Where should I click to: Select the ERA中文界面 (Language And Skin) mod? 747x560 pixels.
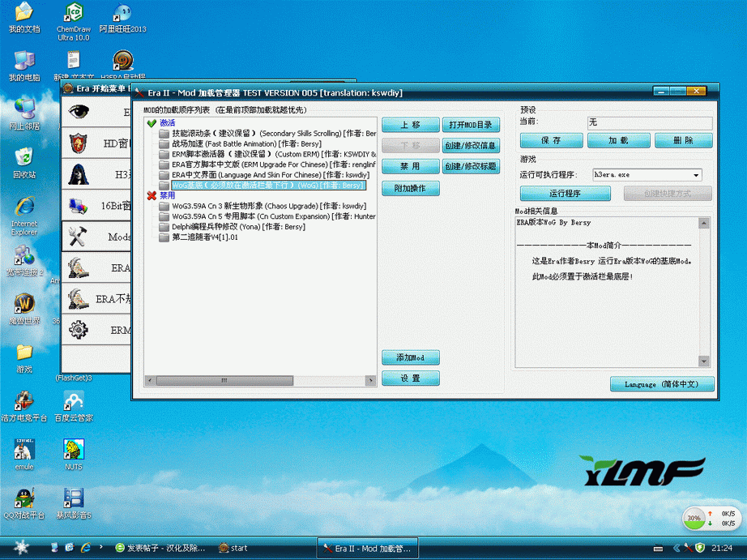pyautogui.click(x=271, y=175)
